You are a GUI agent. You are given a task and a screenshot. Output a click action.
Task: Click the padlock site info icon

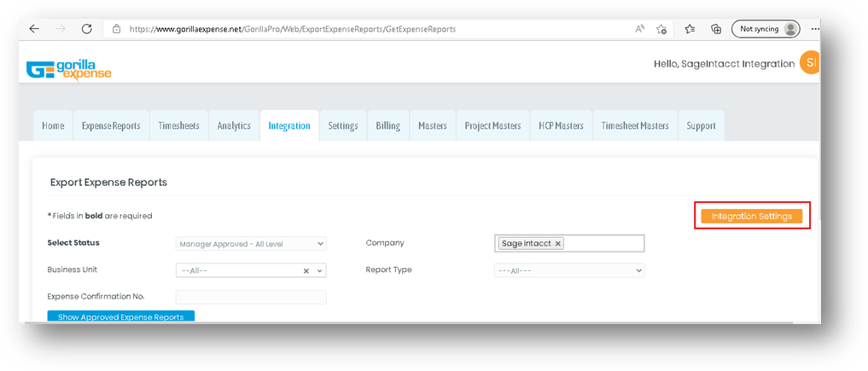[x=116, y=29]
